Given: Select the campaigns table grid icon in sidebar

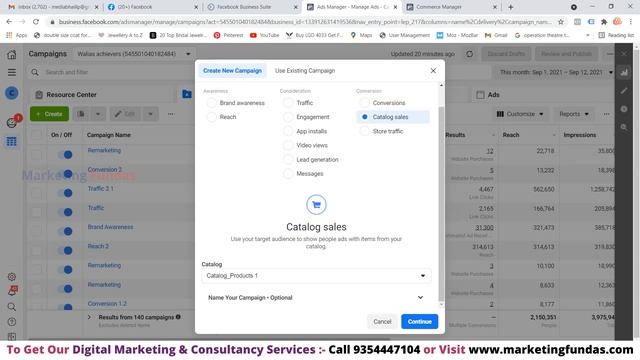Looking at the screenshot, I should tap(11, 142).
